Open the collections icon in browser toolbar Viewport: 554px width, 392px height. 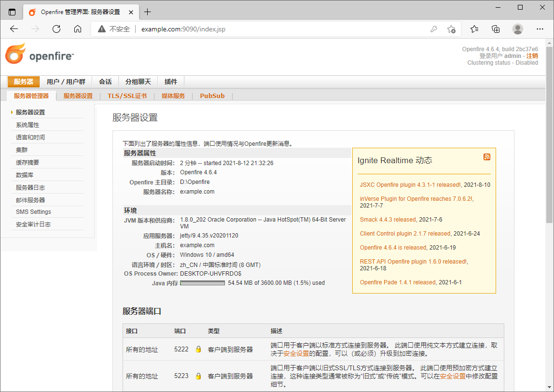(496, 29)
